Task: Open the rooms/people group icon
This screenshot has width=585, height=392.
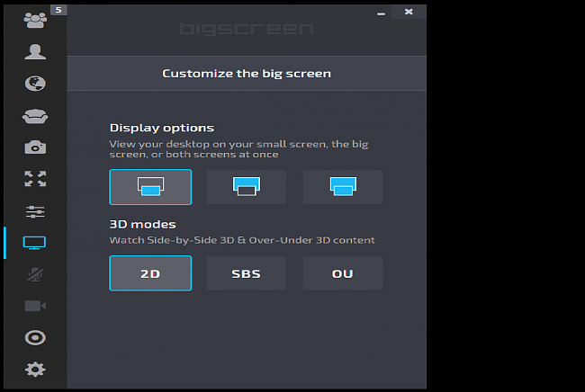Action: 34,19
